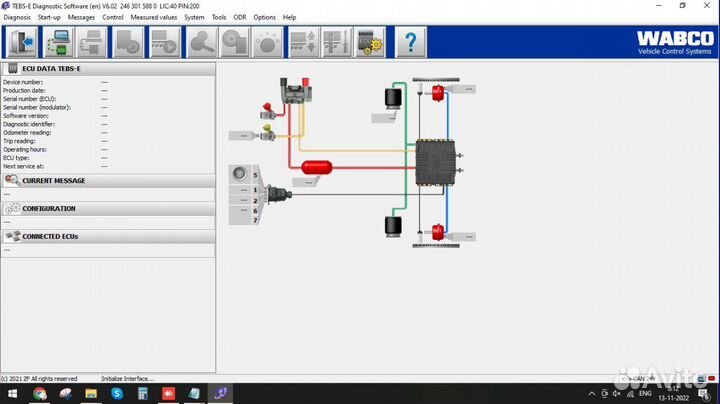The height and width of the screenshot is (404, 720).
Task: Click the red air reservoir tank in diagram
Action: point(317,168)
